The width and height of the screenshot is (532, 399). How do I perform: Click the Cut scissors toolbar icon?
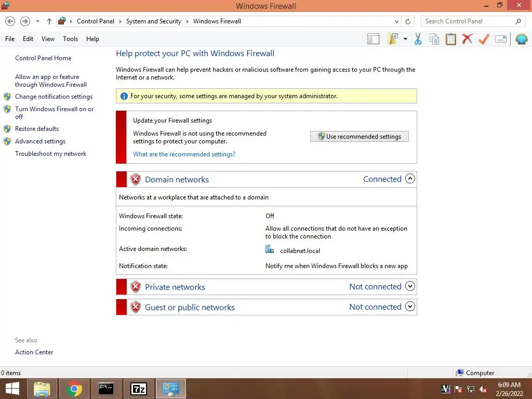418,39
